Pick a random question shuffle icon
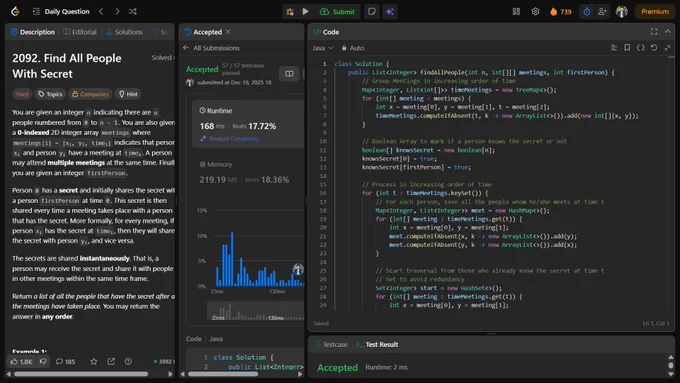Image resolution: width=680 pixels, height=383 pixels. coord(133,11)
